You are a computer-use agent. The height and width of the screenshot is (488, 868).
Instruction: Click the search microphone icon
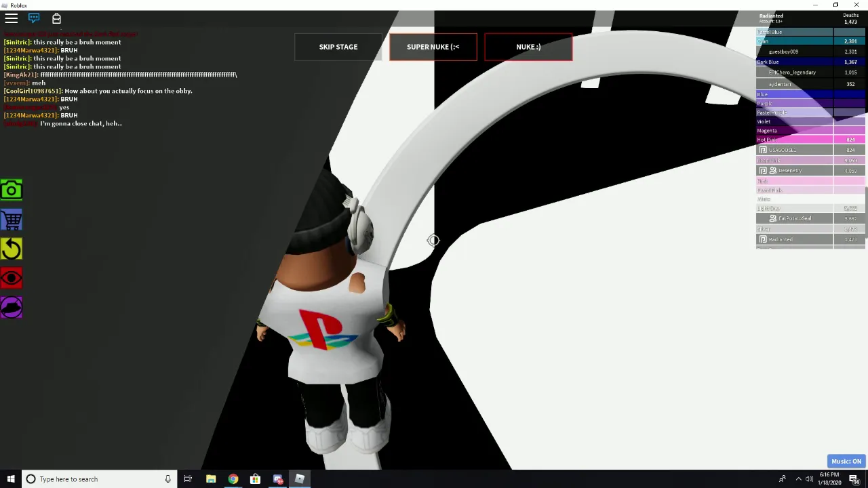(x=167, y=479)
